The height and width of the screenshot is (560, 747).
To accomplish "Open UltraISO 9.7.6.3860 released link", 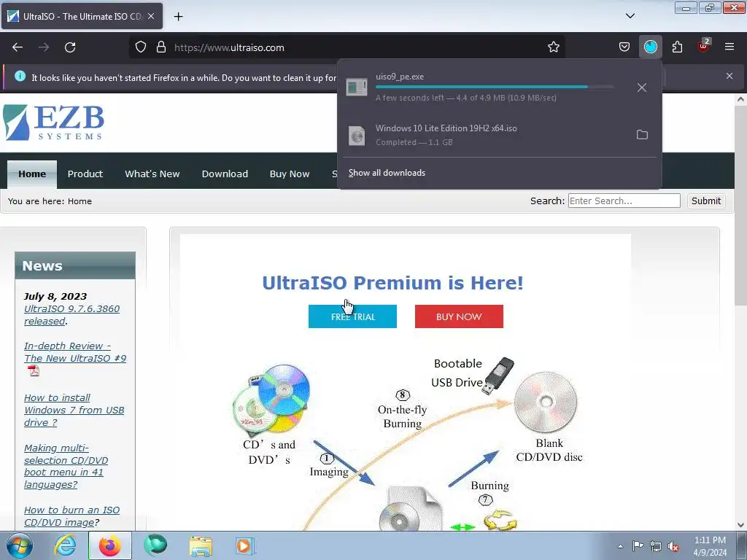I will tap(71, 315).
